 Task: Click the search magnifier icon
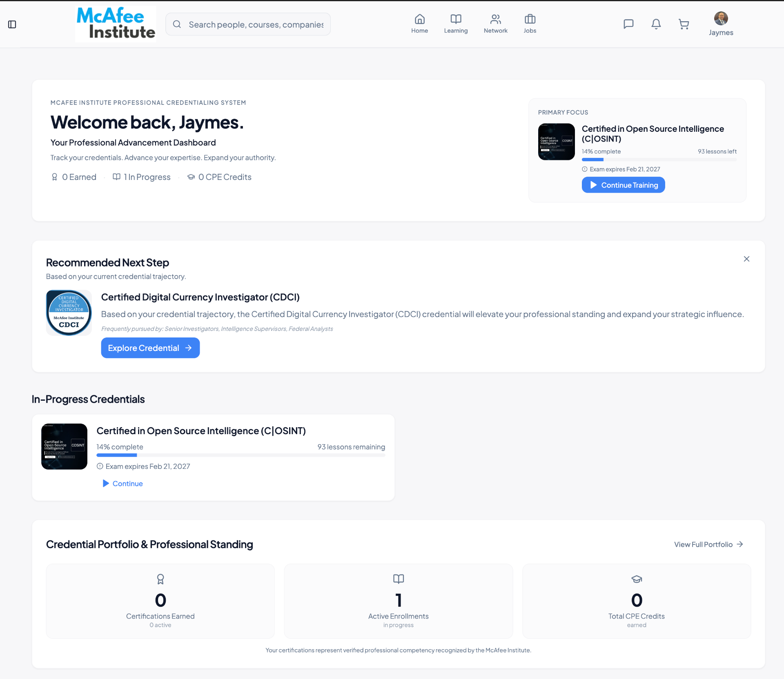(x=177, y=24)
